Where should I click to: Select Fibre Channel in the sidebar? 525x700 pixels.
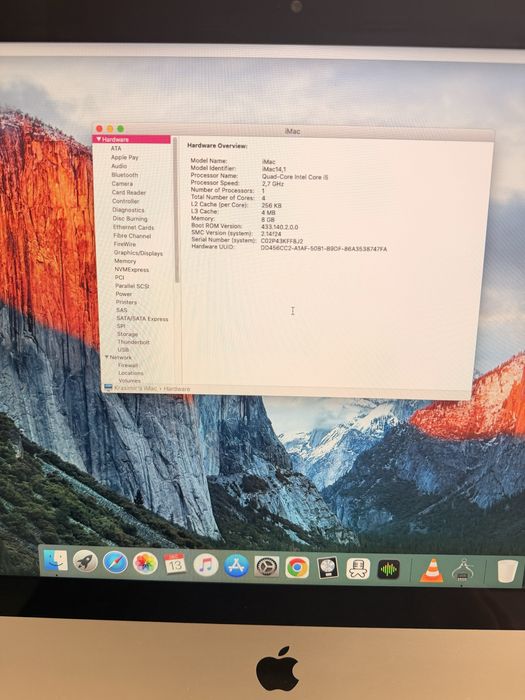(132, 236)
